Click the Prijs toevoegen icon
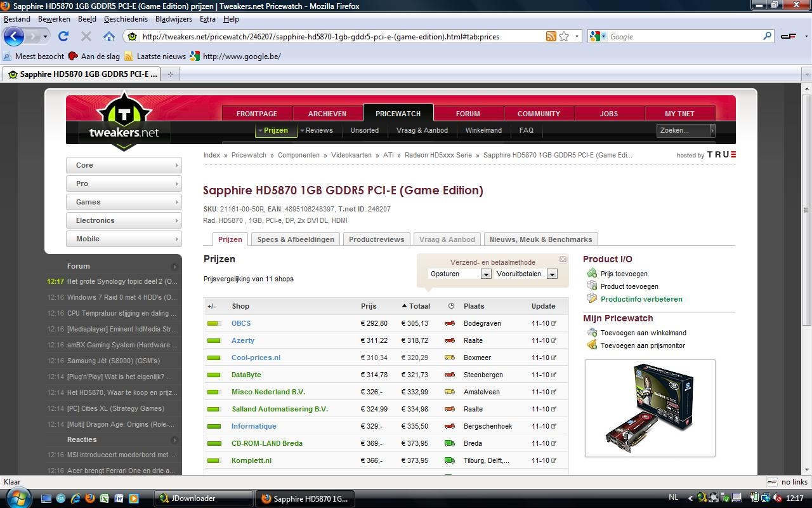 pos(592,274)
